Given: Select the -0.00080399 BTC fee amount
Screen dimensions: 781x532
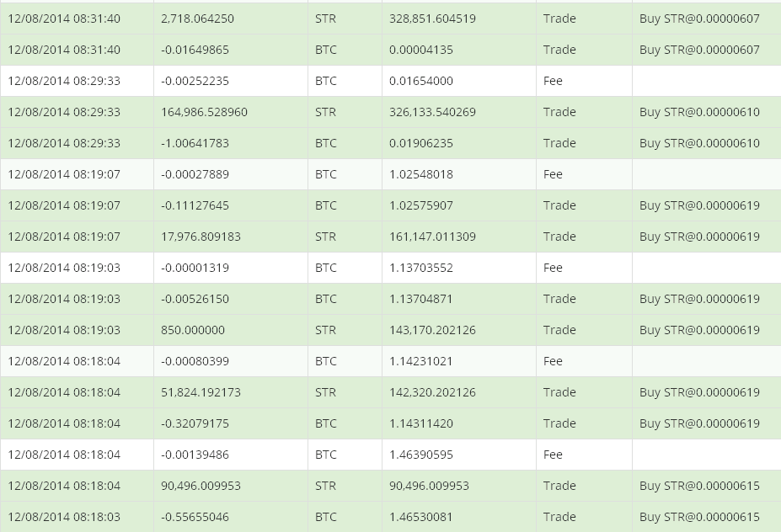Looking at the screenshot, I should (x=195, y=361).
